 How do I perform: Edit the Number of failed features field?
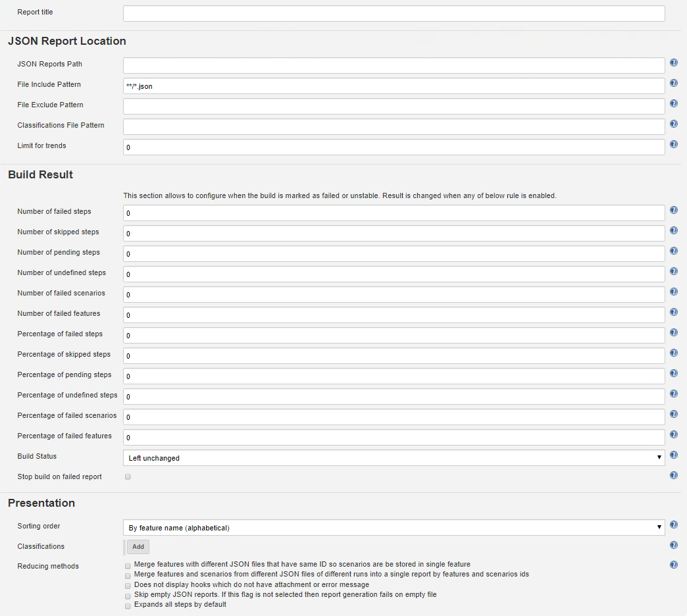pos(394,315)
